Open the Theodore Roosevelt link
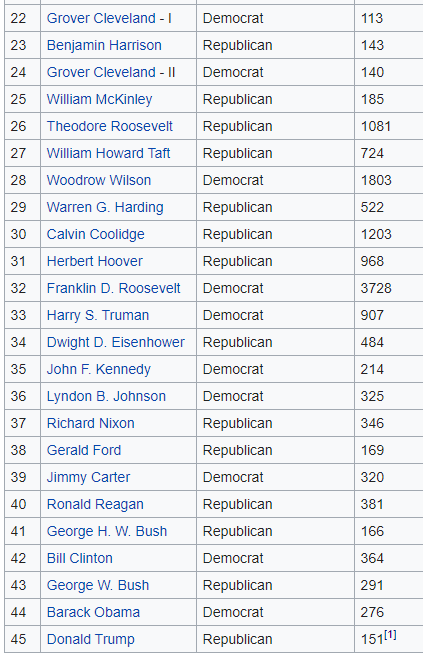Viewport: 423px width, 659px height. tap(110, 126)
